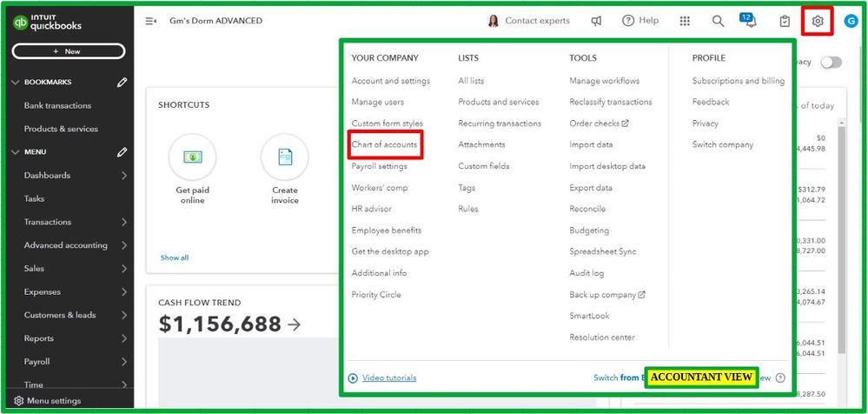The height and width of the screenshot is (414, 868).
Task: Open Custom form styles
Action: coord(387,124)
